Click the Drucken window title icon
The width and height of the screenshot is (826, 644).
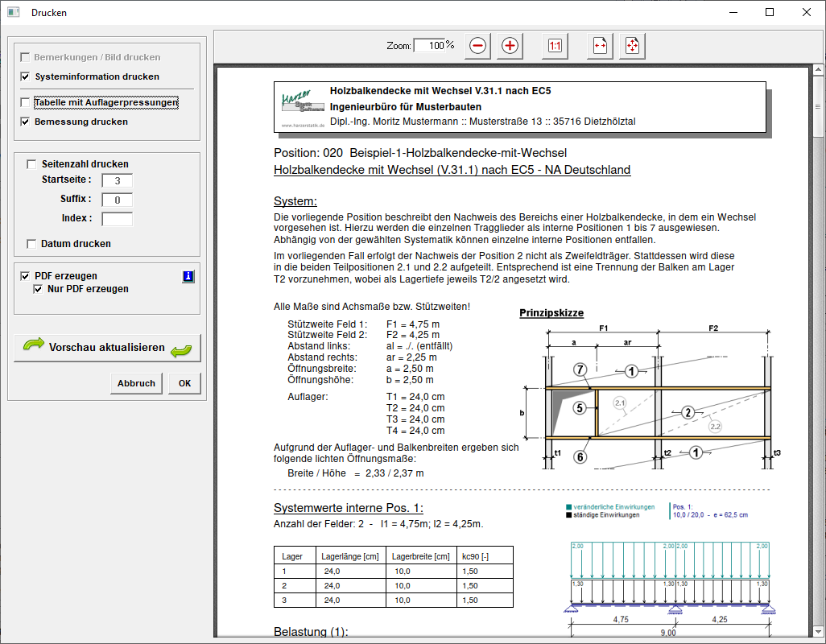pos(14,12)
